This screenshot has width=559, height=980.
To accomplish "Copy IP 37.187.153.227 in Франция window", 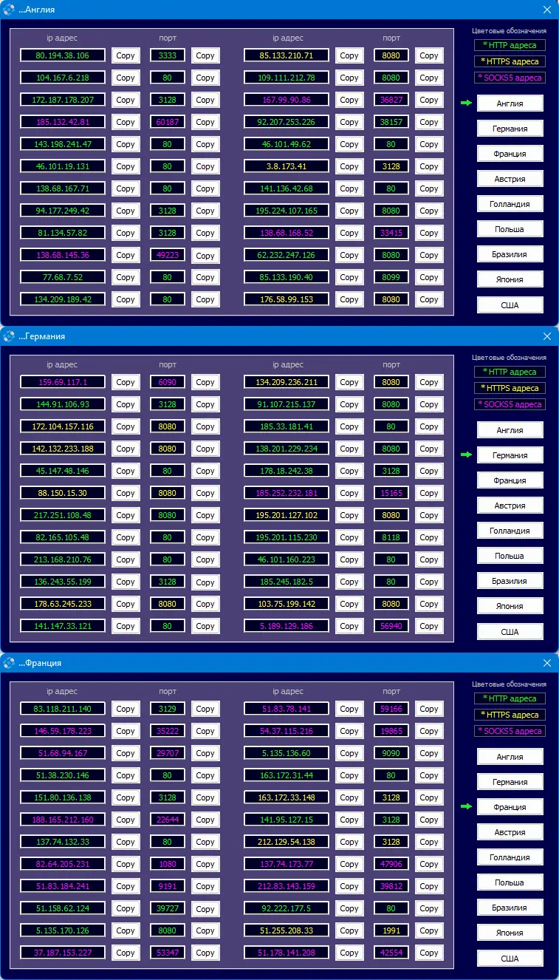I will point(126,953).
